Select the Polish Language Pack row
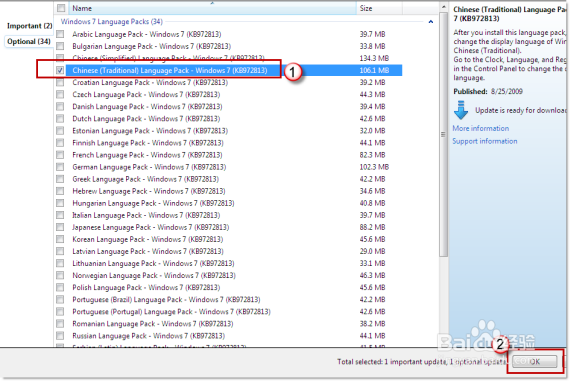Viewport: 570px width, 381px height. click(x=229, y=287)
